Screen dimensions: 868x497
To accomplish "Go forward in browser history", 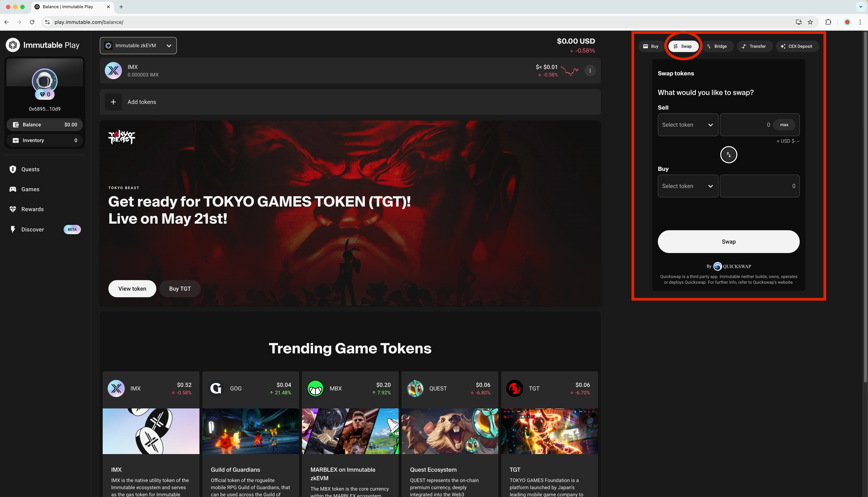I will pos(19,22).
